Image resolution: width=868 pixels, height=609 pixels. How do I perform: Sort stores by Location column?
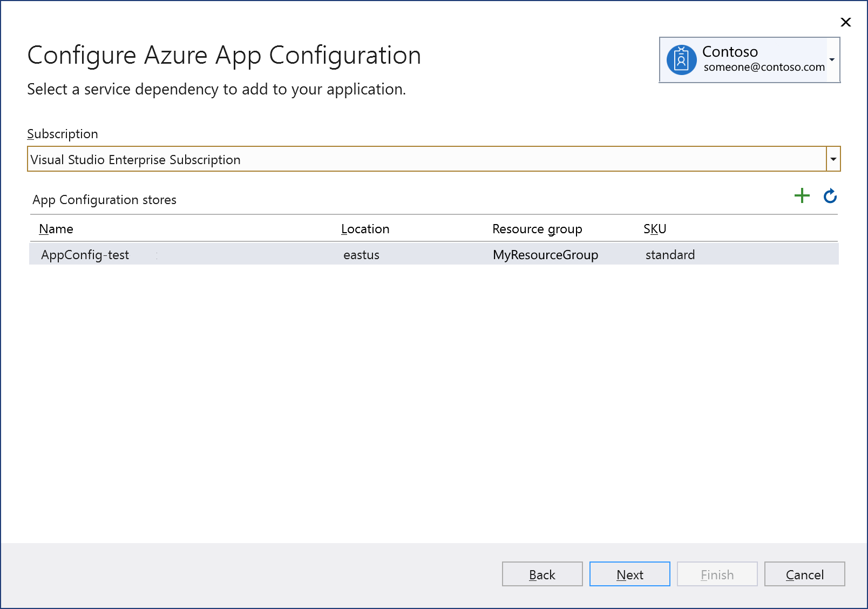click(x=365, y=229)
